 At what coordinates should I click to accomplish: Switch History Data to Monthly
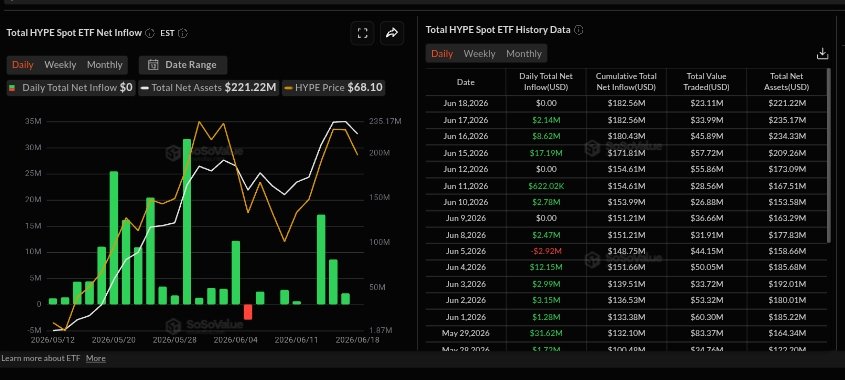point(524,54)
